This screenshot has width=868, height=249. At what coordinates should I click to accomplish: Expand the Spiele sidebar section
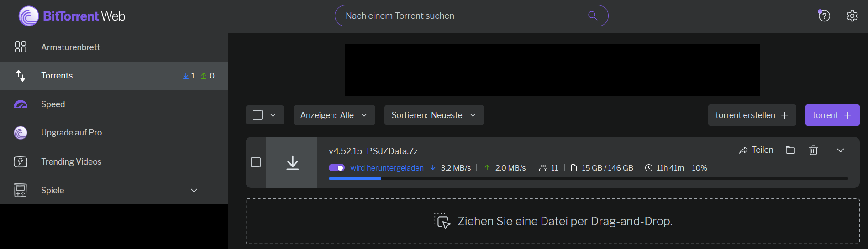tap(194, 190)
